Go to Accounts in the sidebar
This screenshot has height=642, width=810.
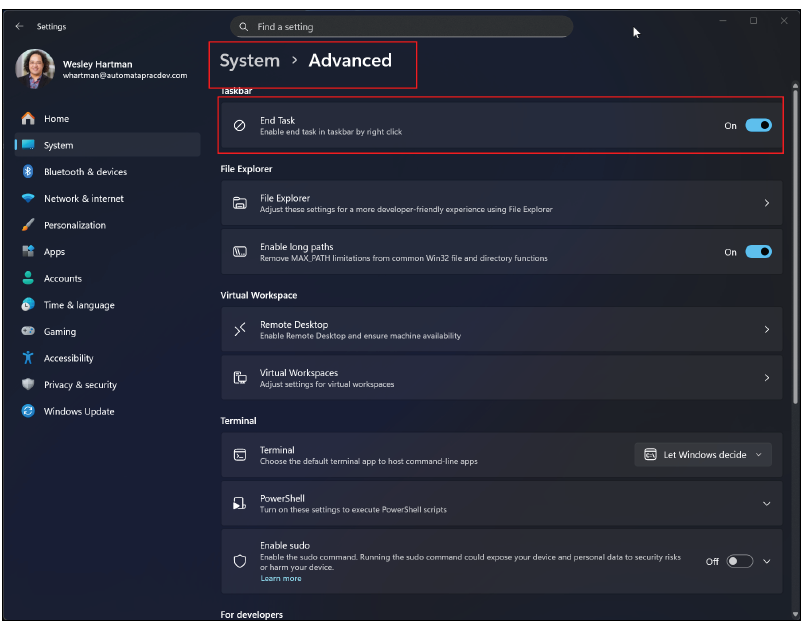tap(62, 278)
